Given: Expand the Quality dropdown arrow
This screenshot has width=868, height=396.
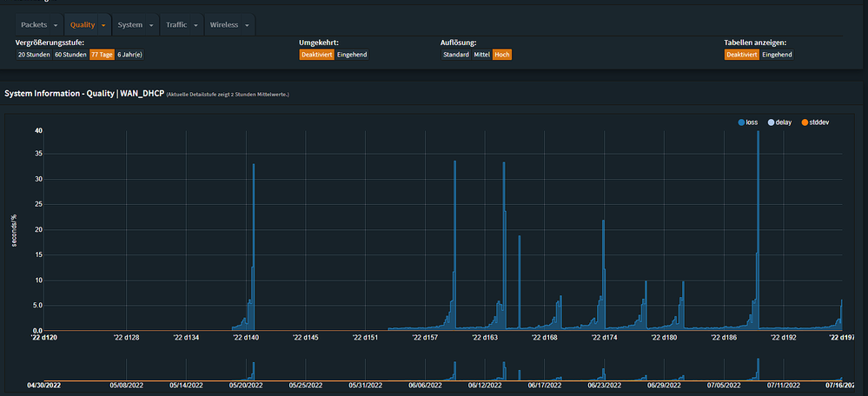Looking at the screenshot, I should pos(103,25).
